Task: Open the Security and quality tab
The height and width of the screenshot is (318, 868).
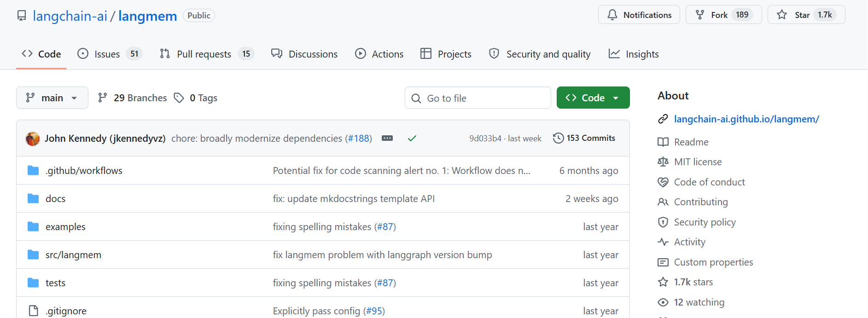Action: (540, 54)
